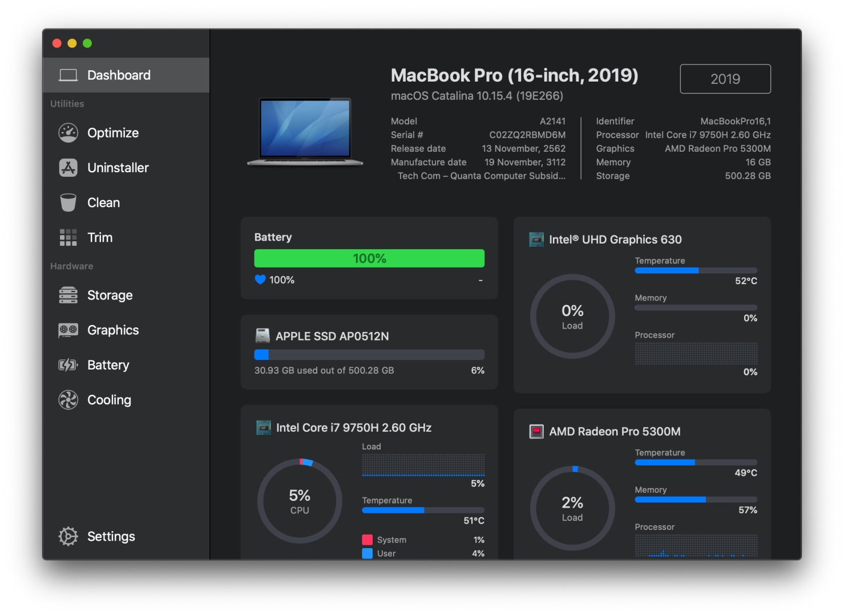Click the MacBook Pro laptop image

click(x=305, y=132)
